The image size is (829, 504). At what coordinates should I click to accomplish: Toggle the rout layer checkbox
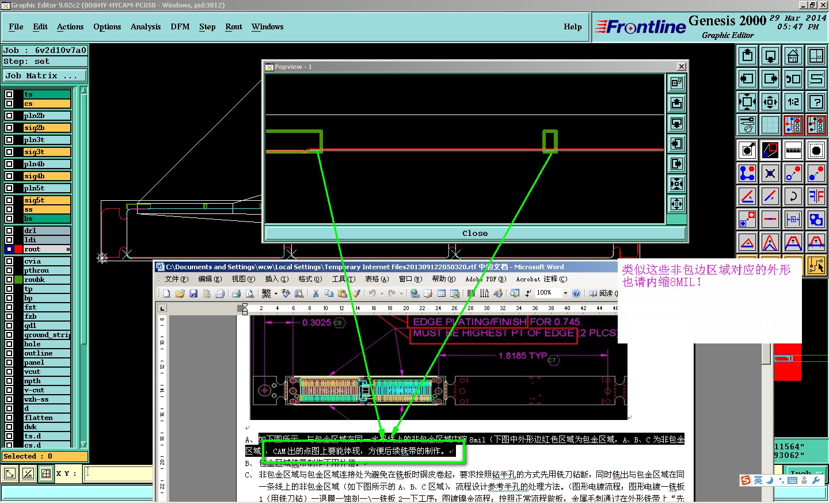coord(9,249)
